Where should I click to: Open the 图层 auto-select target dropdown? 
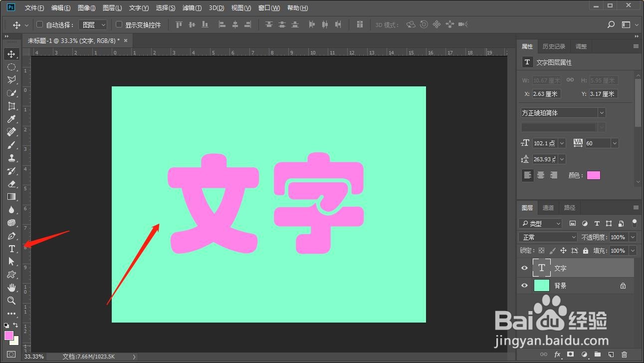point(93,24)
